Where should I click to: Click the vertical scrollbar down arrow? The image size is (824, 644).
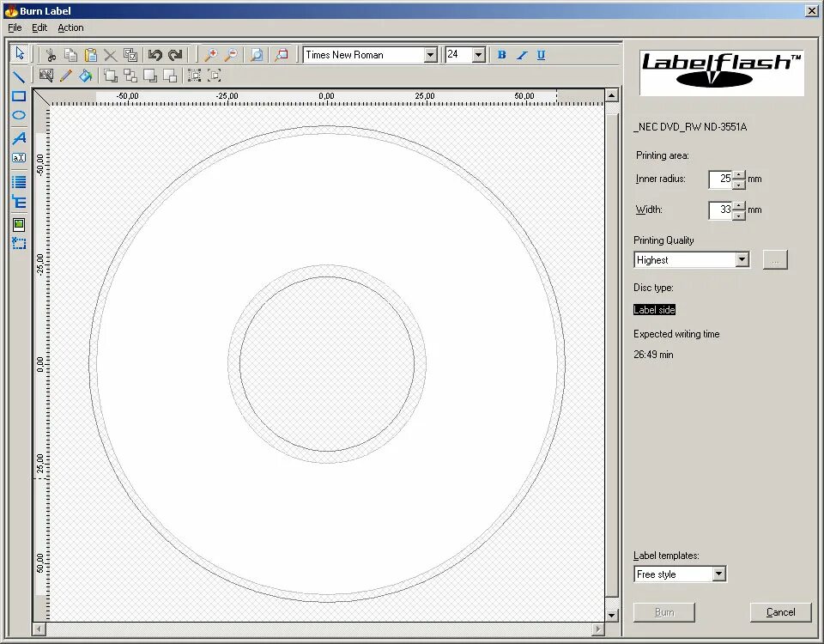(611, 615)
